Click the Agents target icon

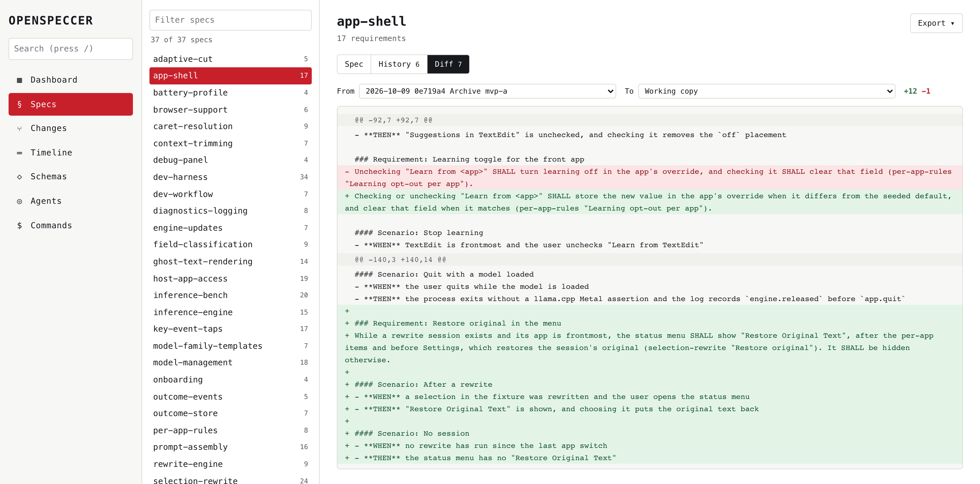[x=19, y=201]
